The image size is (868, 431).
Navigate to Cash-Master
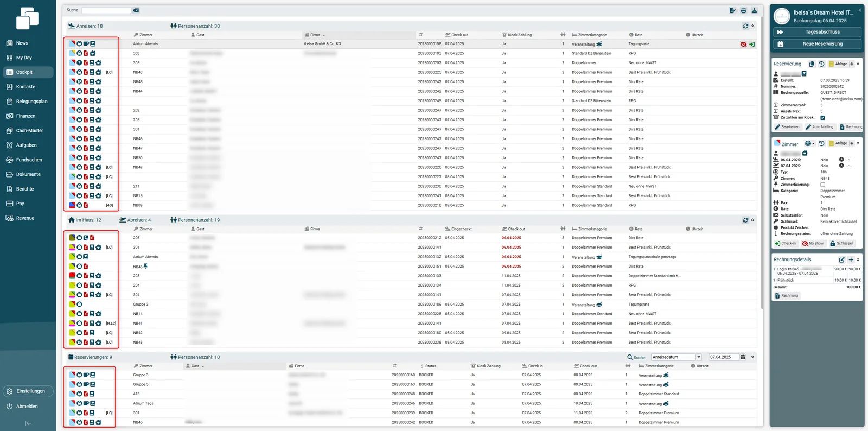tap(29, 131)
